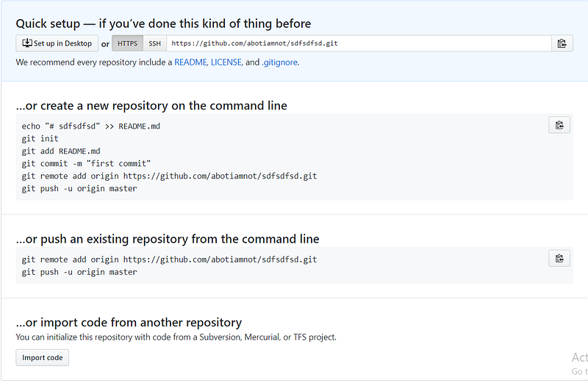
Task: Select the HTTPS protocol option
Action: (x=127, y=43)
